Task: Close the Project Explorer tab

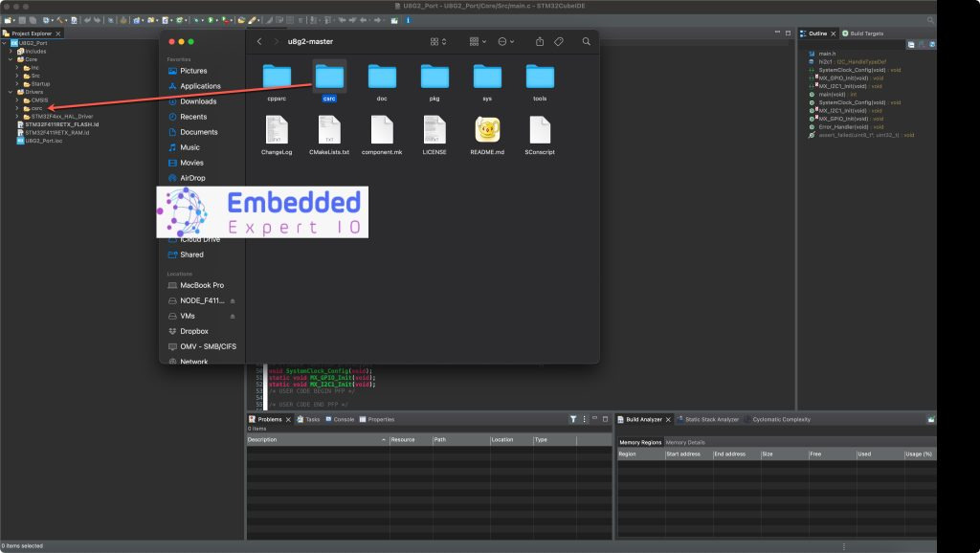Action: (x=58, y=33)
